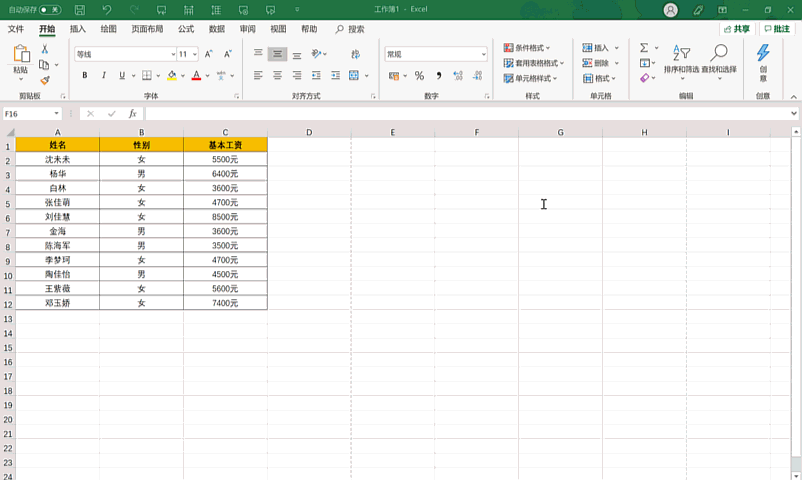Select column D header
Viewport: 802px width, 480px height.
pyautogui.click(x=309, y=132)
